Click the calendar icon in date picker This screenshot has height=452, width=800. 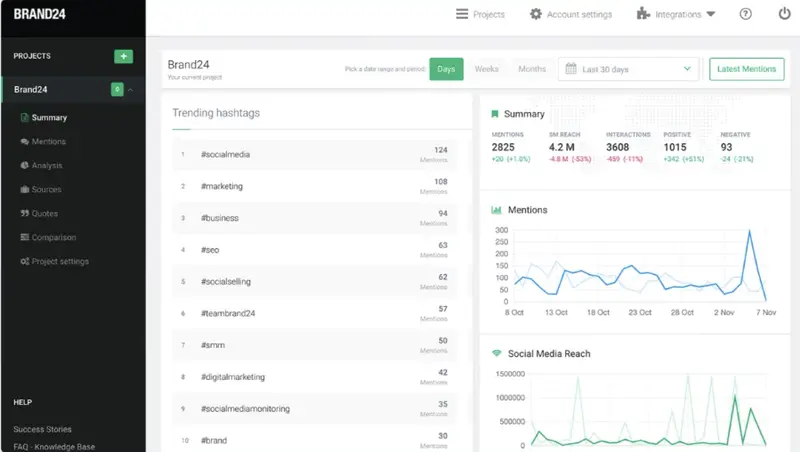[571, 69]
